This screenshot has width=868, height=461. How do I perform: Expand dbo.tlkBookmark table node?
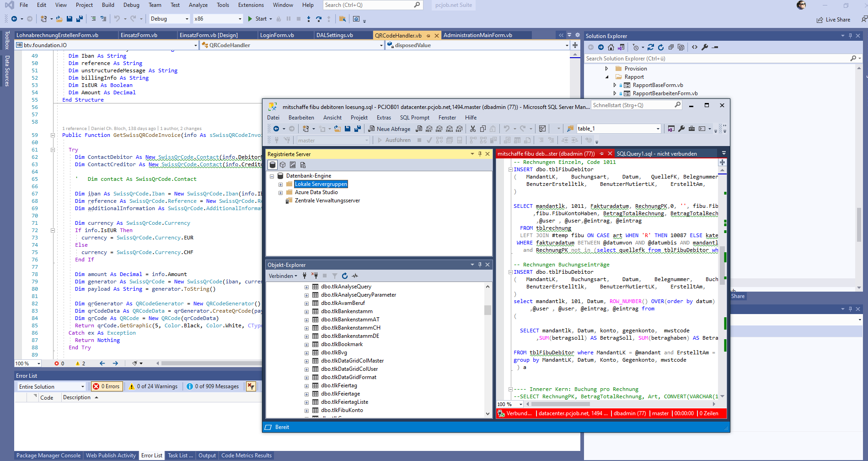(306, 345)
